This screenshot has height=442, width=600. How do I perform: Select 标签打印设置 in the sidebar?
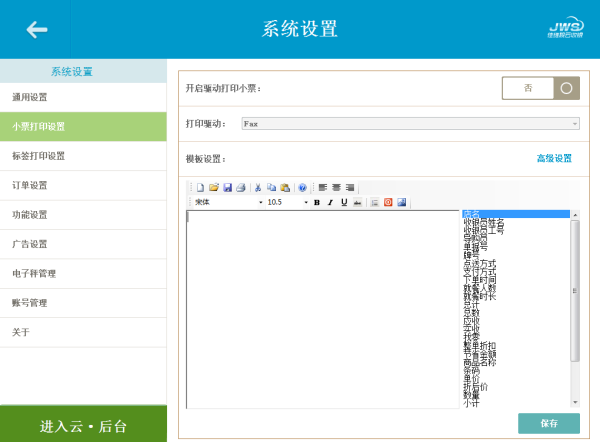click(83, 156)
